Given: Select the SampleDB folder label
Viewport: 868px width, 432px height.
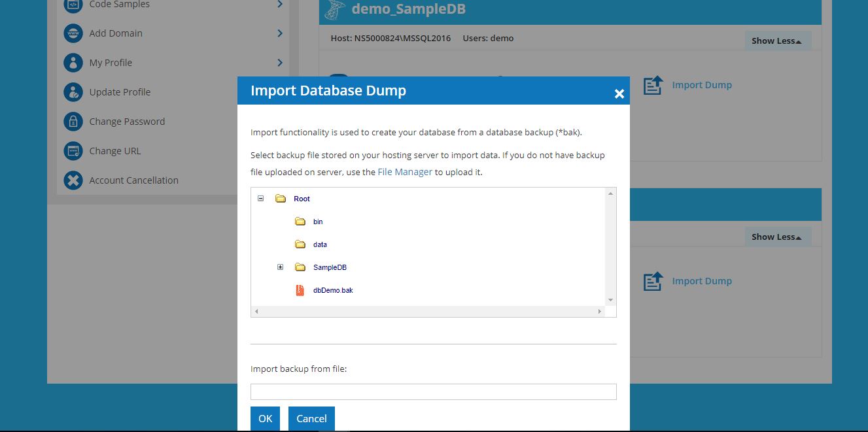Looking at the screenshot, I should pos(330,267).
